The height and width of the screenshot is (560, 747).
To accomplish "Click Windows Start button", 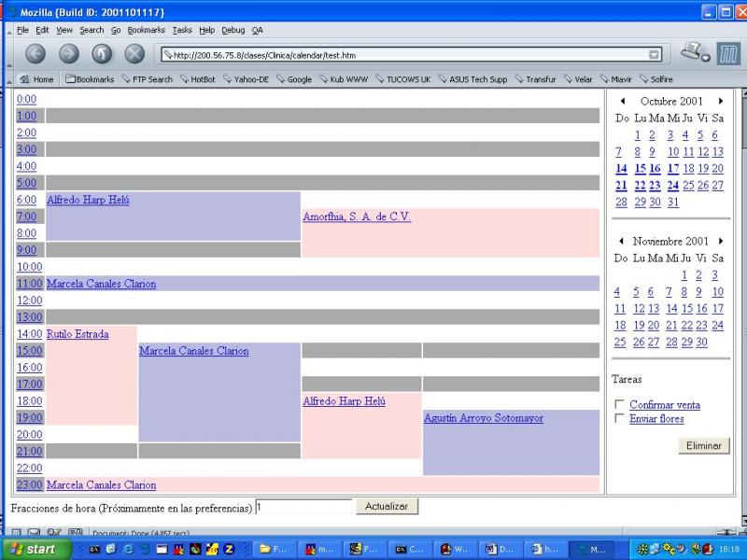I will [35, 549].
